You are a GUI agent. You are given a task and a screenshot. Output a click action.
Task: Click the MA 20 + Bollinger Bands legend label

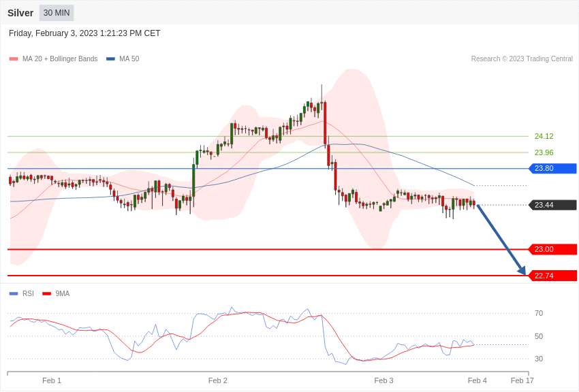60,59
